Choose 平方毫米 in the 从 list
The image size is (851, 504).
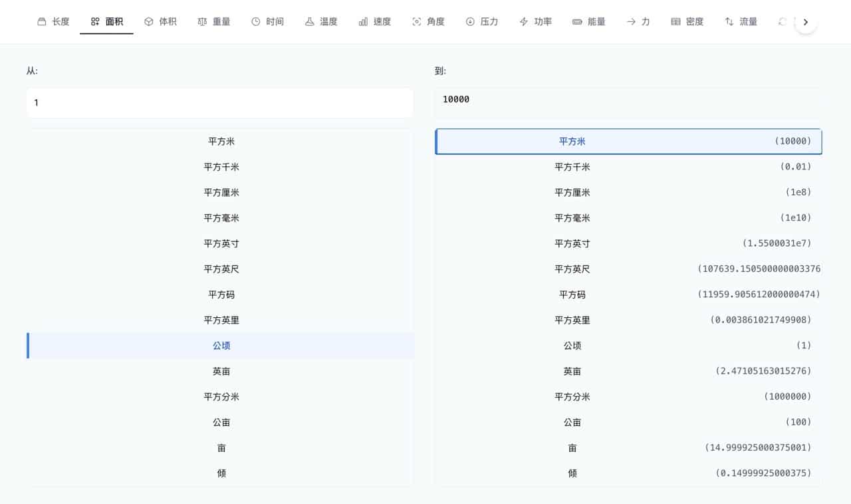tap(220, 218)
